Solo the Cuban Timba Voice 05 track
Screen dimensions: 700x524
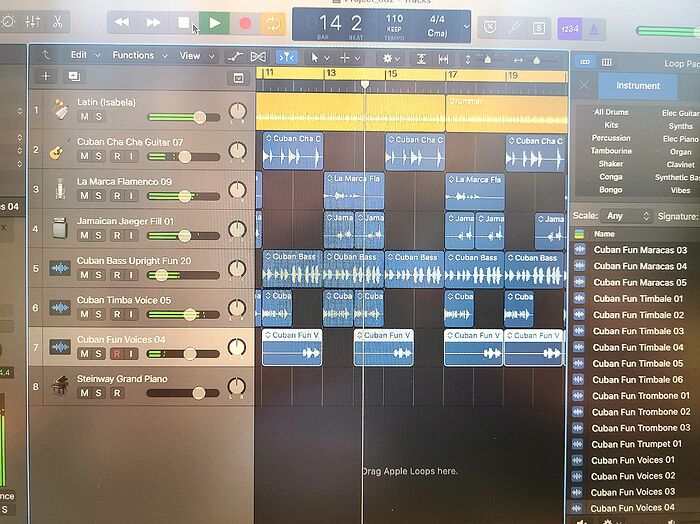pyautogui.click(x=98, y=314)
